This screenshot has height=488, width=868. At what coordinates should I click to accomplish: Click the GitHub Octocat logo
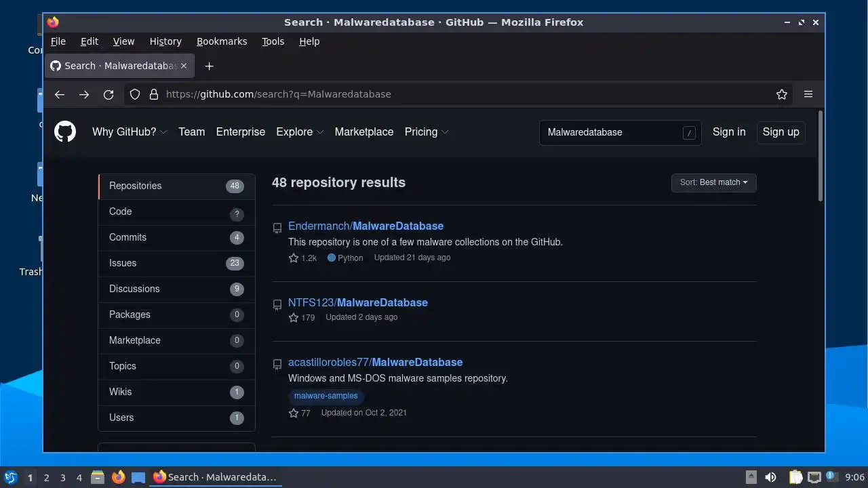click(65, 131)
